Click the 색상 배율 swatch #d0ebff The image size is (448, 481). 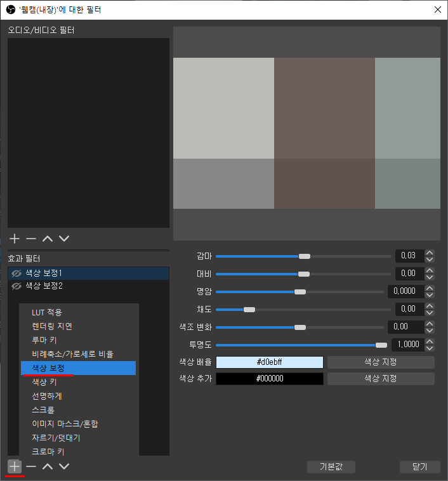(x=270, y=362)
